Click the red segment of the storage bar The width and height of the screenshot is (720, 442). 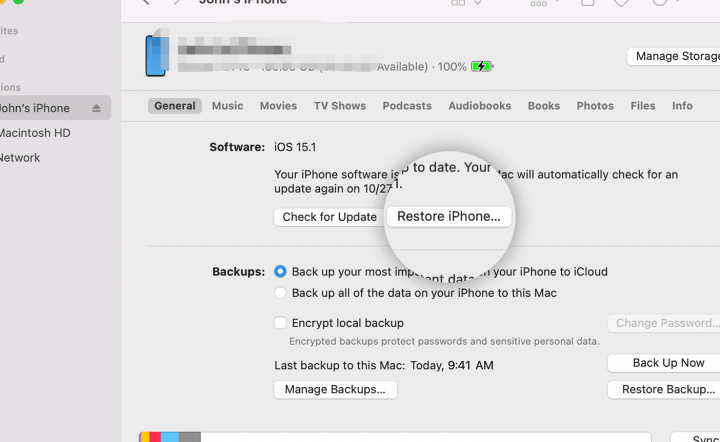155,437
